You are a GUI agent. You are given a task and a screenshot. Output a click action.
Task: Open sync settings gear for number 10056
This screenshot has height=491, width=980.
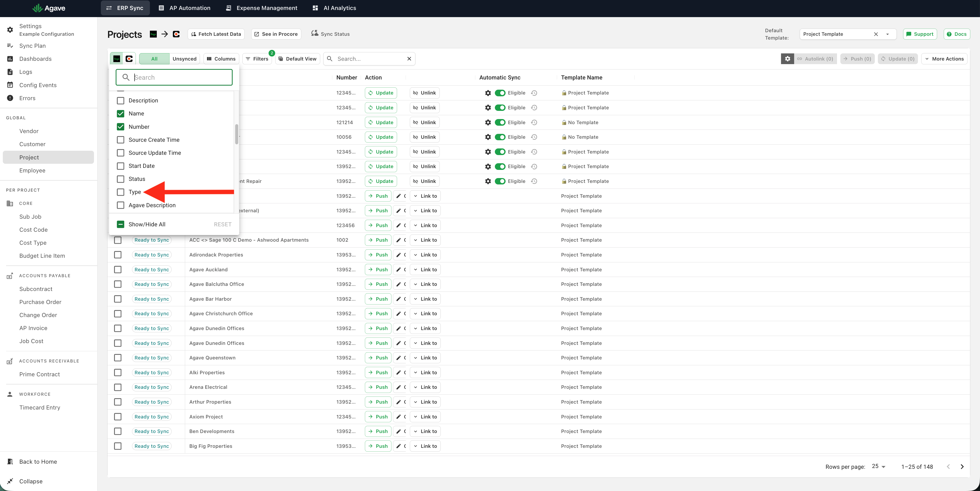[488, 137]
